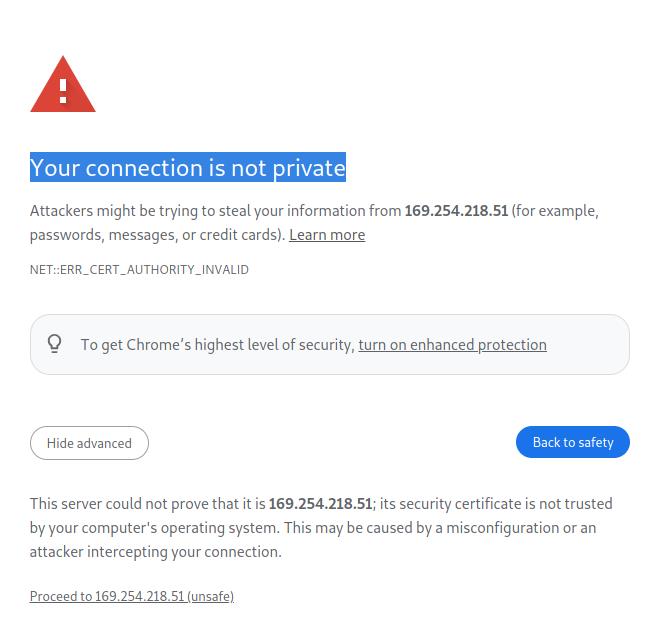Image resolution: width=647 pixels, height=623 pixels.
Task: Follow the turn on enhanced protection link
Action: point(452,345)
